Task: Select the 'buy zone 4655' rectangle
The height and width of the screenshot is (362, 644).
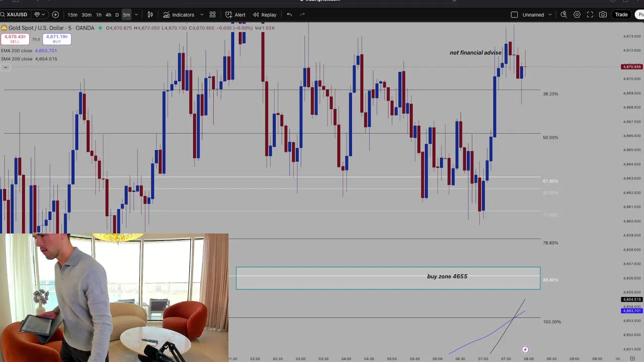Action: coord(388,278)
